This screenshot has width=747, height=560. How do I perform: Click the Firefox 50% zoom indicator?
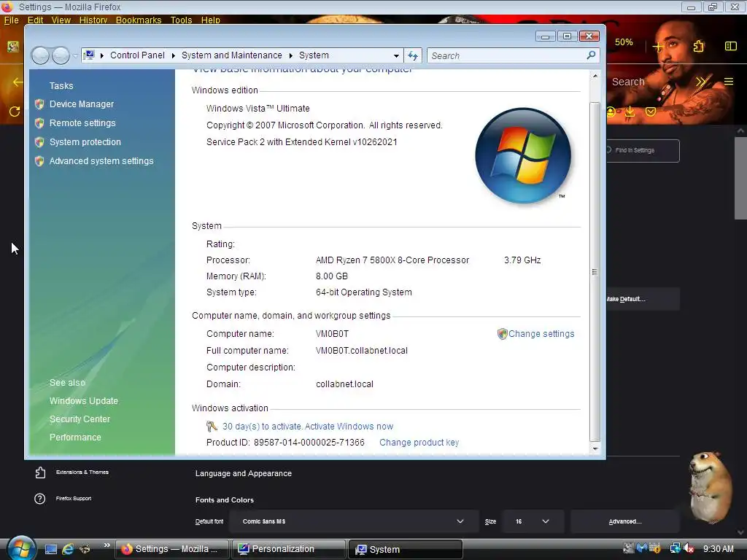624,42
